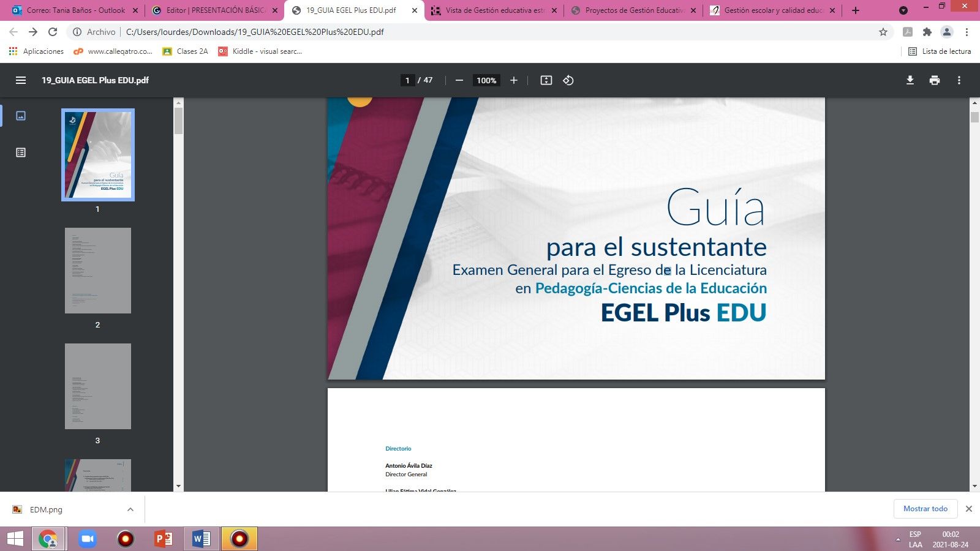This screenshot has width=980, height=551.
Task: Switch to the Correo: Tania Baños Outlook tab
Action: [73, 10]
